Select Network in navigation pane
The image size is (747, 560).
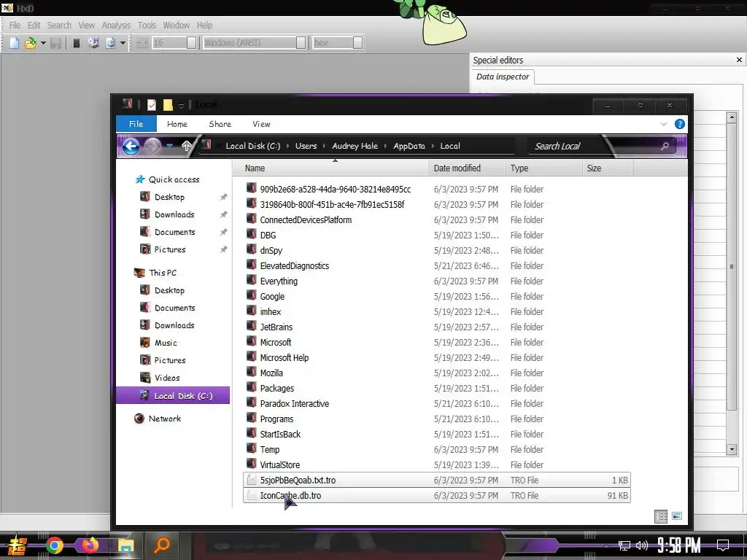(165, 419)
